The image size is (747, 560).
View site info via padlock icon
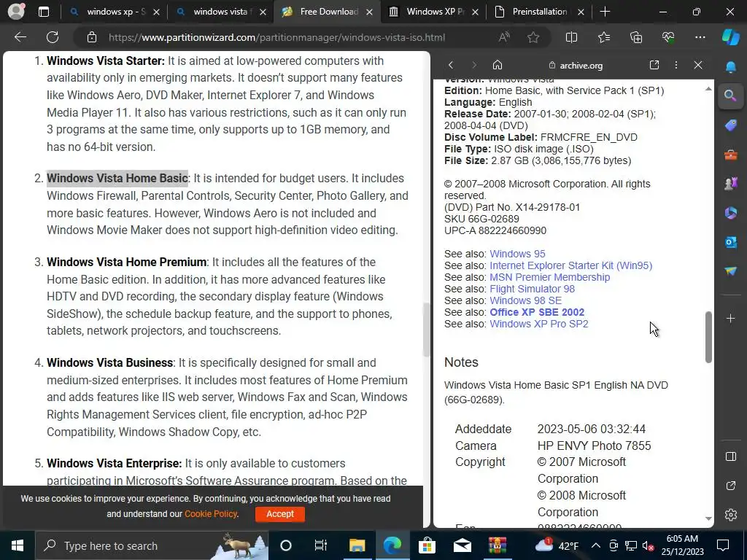click(91, 37)
